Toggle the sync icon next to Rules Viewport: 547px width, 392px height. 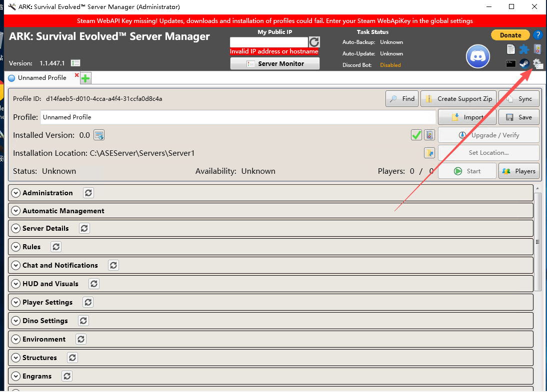coord(56,247)
